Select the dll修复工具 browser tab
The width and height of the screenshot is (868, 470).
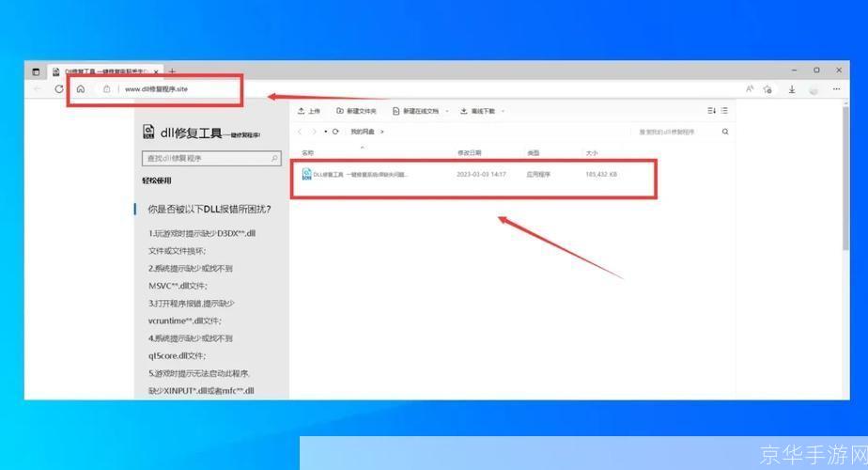click(106, 71)
